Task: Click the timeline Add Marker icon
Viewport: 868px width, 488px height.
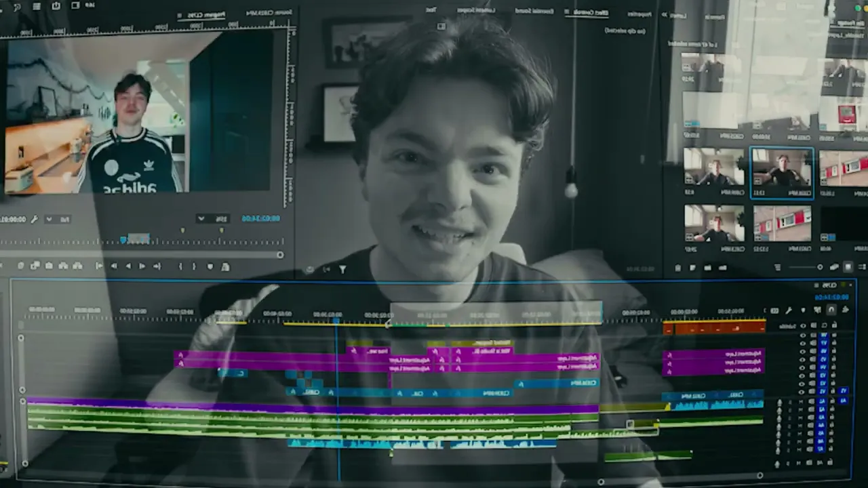Action: [x=804, y=310]
